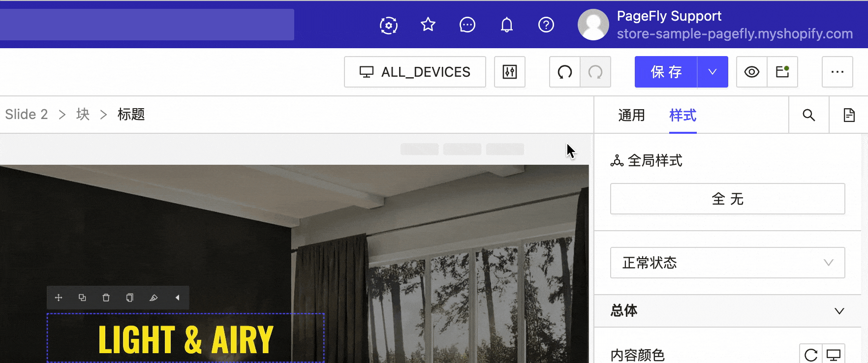Open the search magnifier in panel
This screenshot has height=363, width=868.
pos(809,115)
